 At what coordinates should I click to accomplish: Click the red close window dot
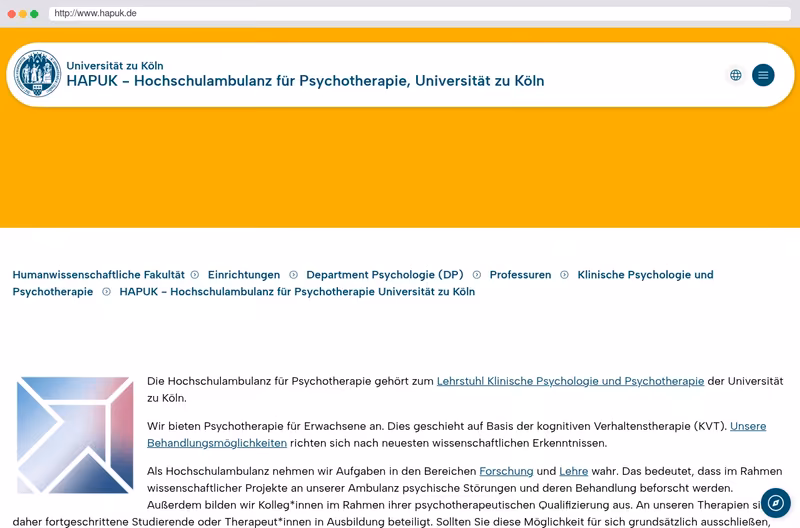coord(12,14)
